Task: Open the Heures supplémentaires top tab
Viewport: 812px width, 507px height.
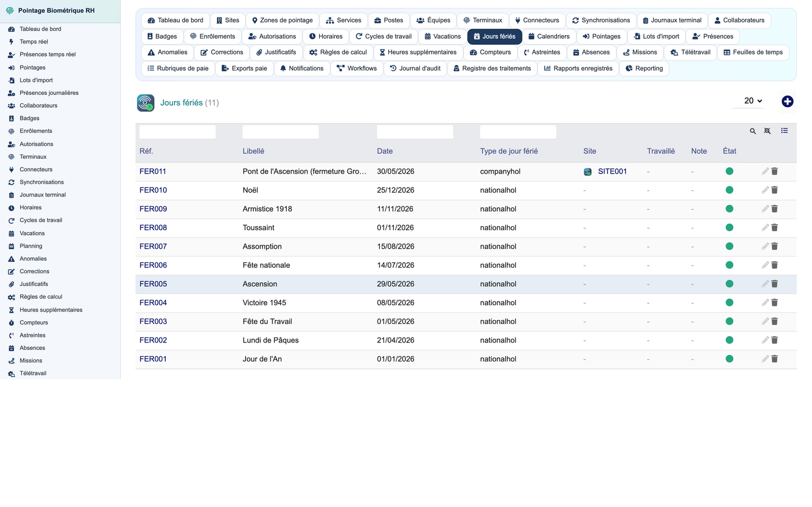Action: 418,52
